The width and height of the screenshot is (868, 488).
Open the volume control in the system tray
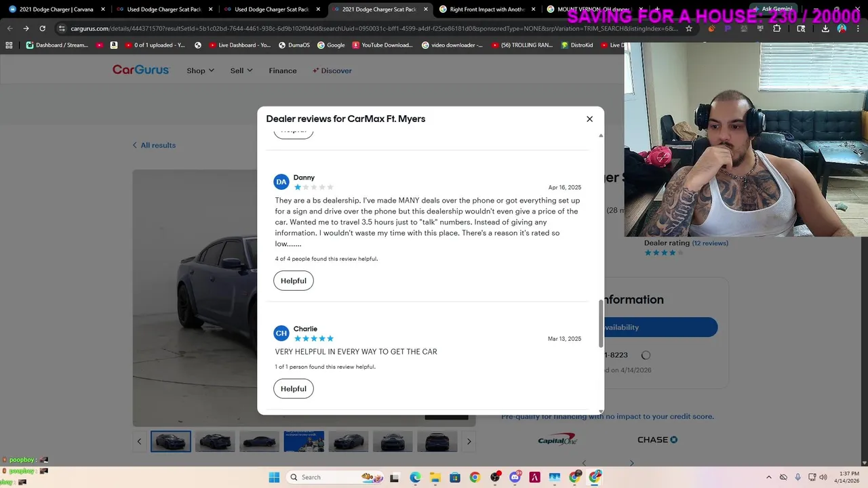[x=823, y=477]
